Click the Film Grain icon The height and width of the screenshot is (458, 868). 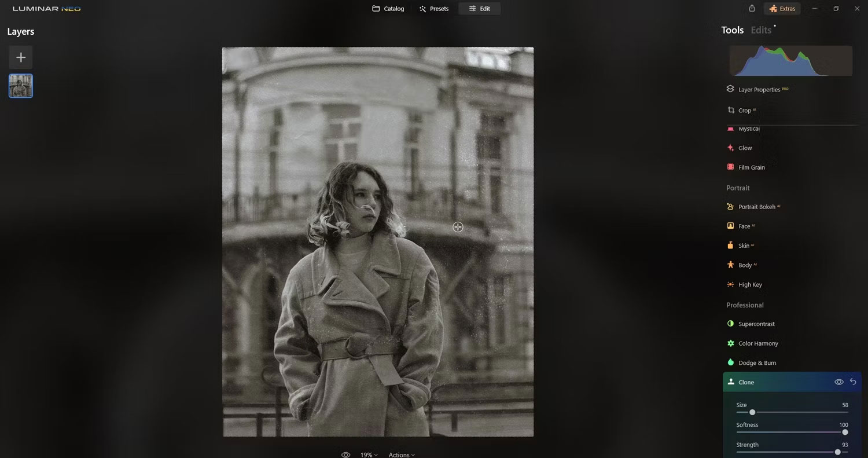[x=730, y=167]
